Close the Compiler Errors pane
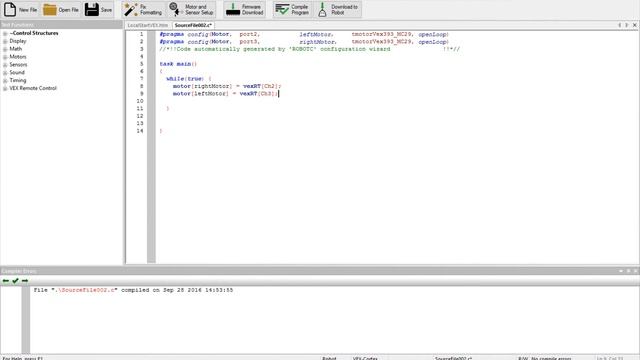The width and height of the screenshot is (640, 360). (636, 271)
